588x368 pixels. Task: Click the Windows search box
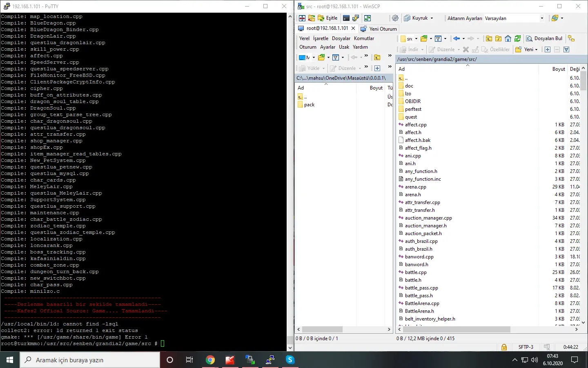[90, 360]
